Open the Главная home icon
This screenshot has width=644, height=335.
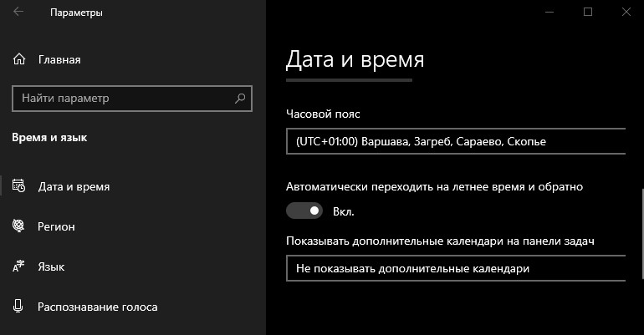(x=19, y=59)
